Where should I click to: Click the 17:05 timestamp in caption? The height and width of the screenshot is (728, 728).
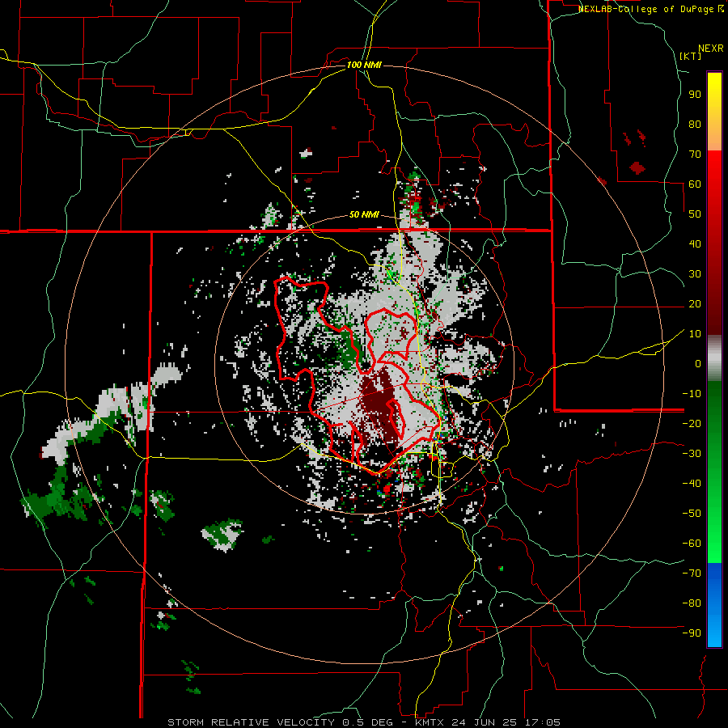pyautogui.click(x=540, y=722)
